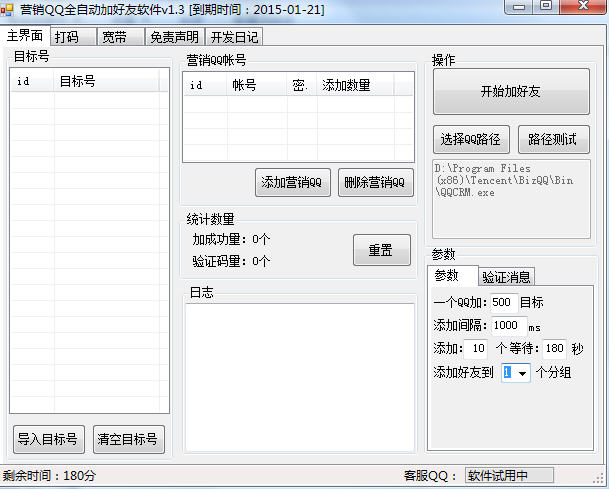Click the 添加间隔 milliseconds input field
The width and height of the screenshot is (609, 489).
509,325
